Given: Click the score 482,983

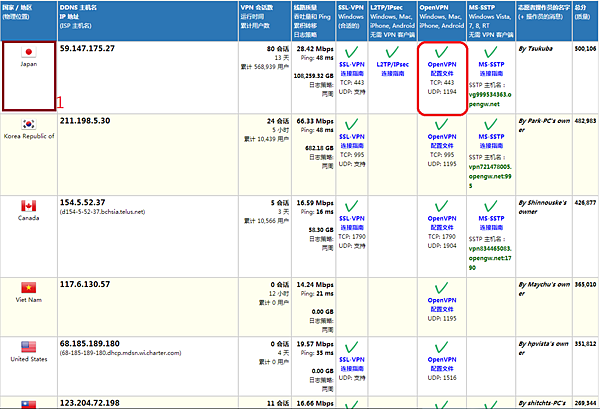Looking at the screenshot, I should 585,121.
